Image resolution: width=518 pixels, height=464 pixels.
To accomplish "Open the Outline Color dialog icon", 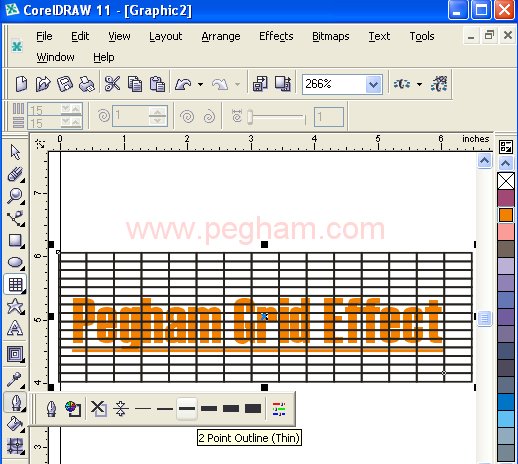I will pyautogui.click(x=73, y=409).
